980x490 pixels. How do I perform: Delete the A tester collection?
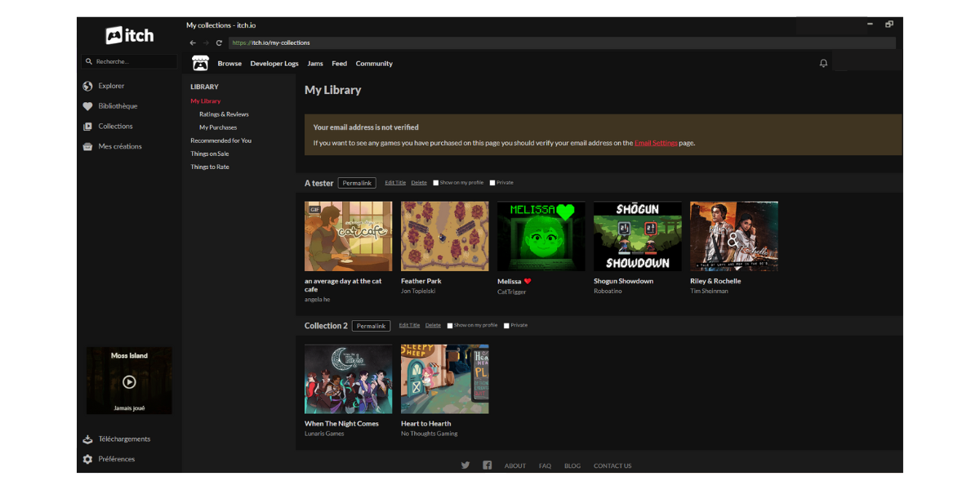click(x=419, y=183)
